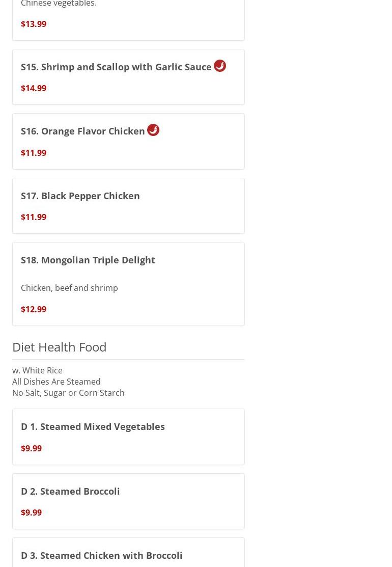
Task: Choose S18. Mongolian Triple Delight
Action: [88, 260]
